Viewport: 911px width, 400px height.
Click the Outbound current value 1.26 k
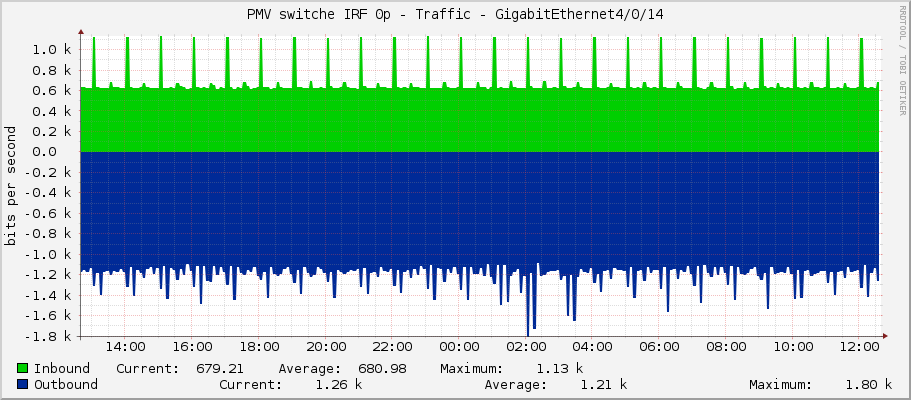click(x=338, y=385)
